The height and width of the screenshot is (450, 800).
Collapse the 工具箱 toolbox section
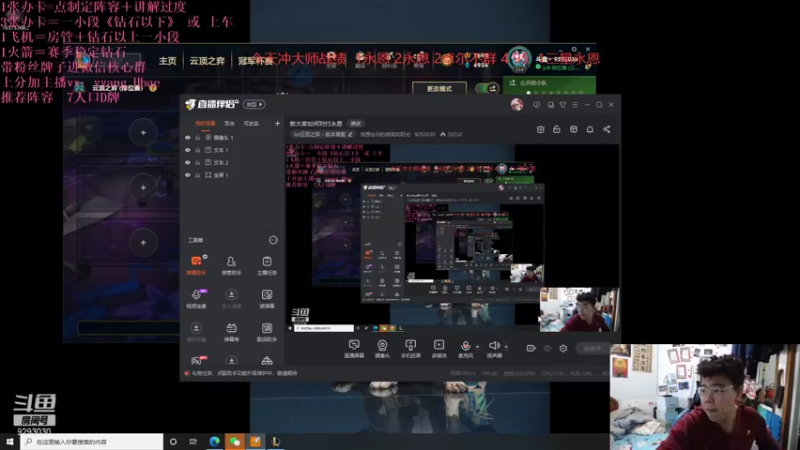coord(273,240)
